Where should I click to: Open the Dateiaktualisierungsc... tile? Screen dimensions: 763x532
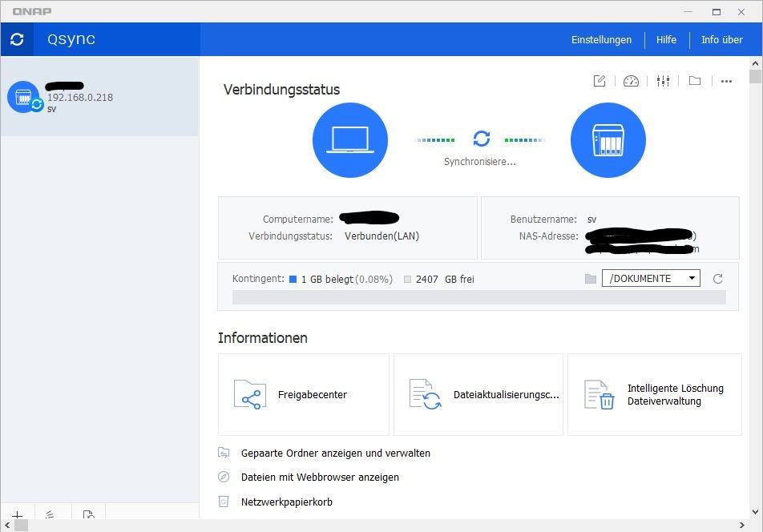pyautogui.click(x=478, y=394)
